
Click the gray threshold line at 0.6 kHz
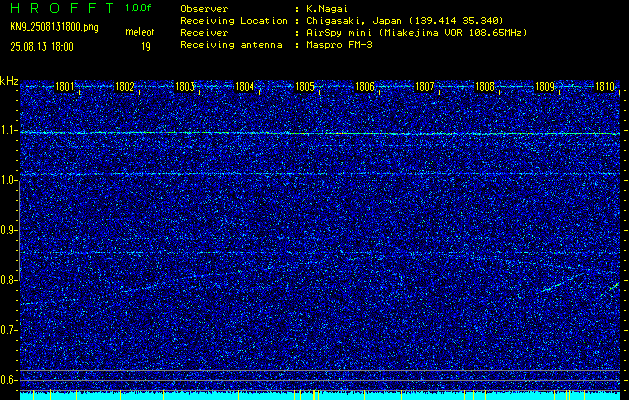[320, 380]
